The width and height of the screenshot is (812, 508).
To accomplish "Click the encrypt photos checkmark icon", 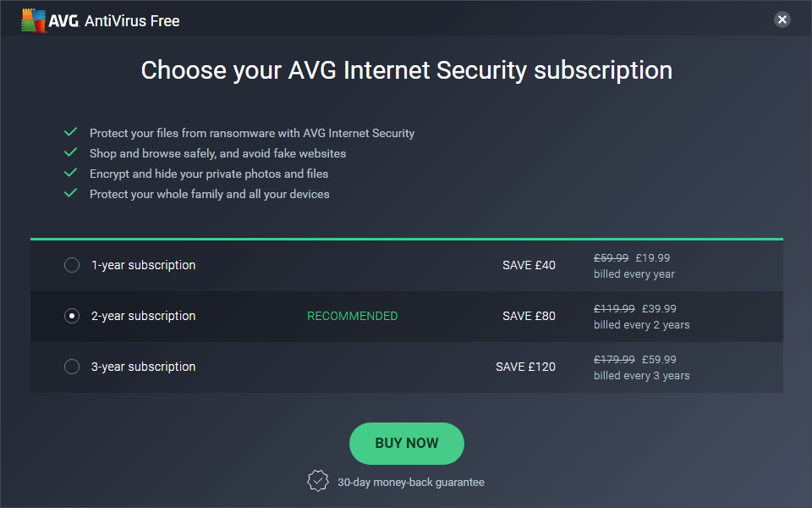I will click(x=71, y=173).
